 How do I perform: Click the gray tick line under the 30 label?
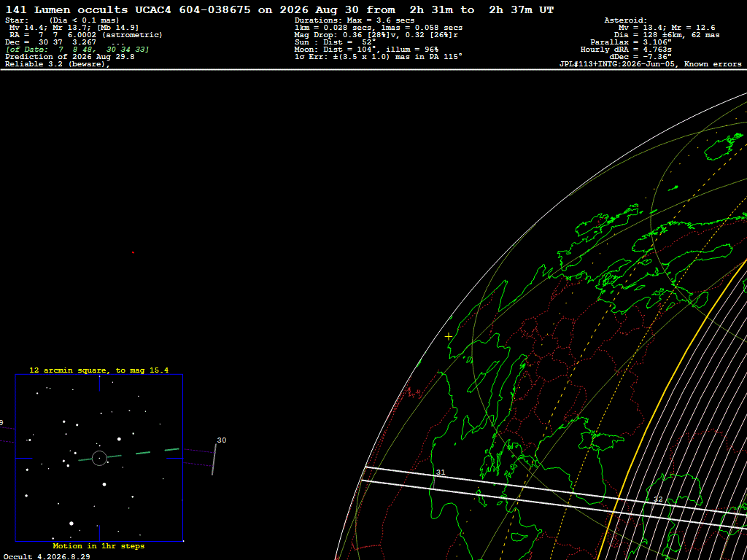point(214,459)
